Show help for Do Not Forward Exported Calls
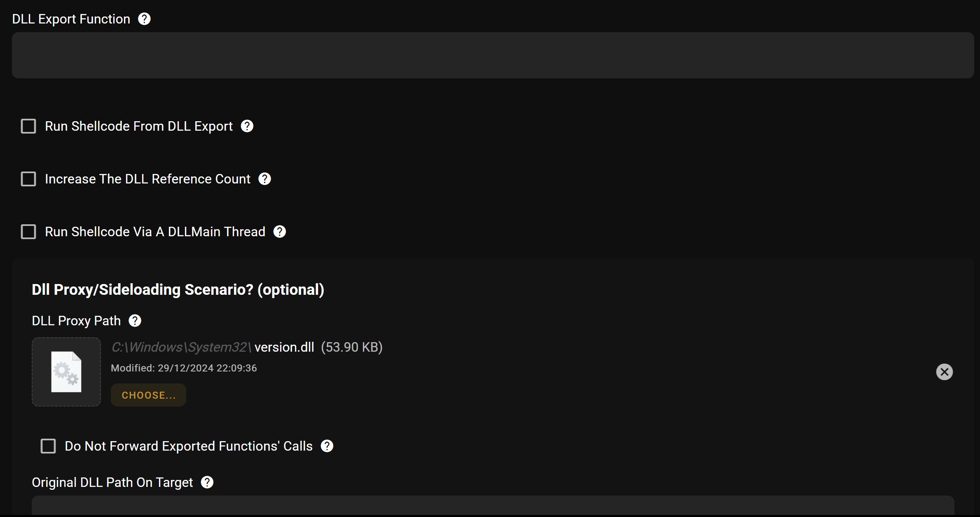980x517 pixels. (x=327, y=446)
